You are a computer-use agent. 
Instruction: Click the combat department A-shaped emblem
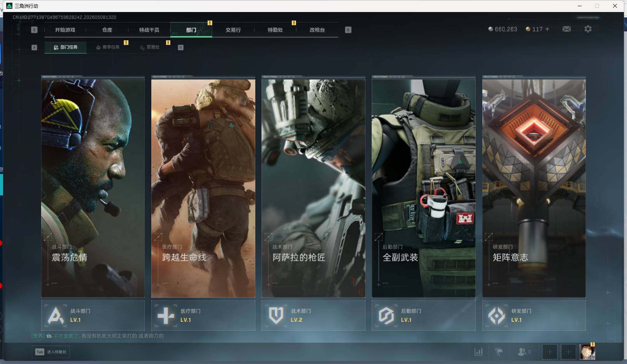55,316
